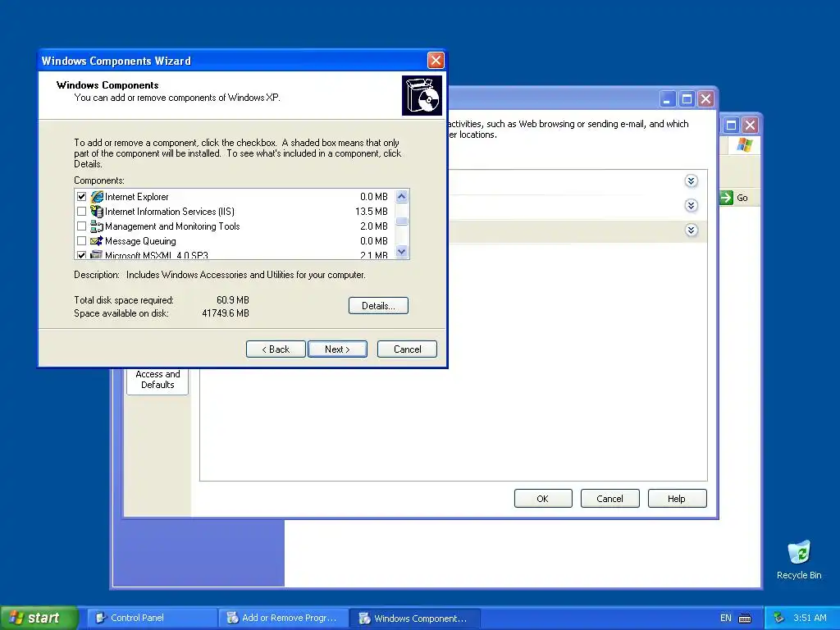This screenshot has width=840, height=630.
Task: Check the Management and Monitoring Tools checkbox
Action: [81, 226]
